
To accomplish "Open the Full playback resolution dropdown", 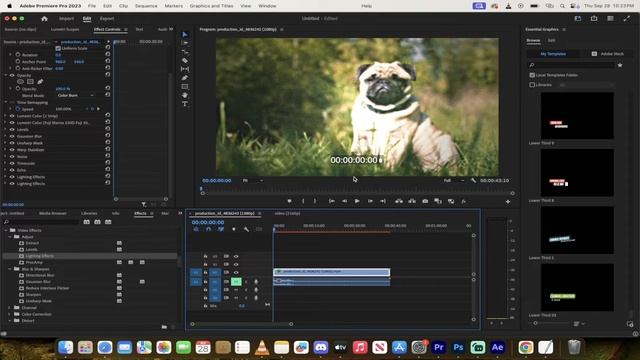I will (x=454, y=180).
